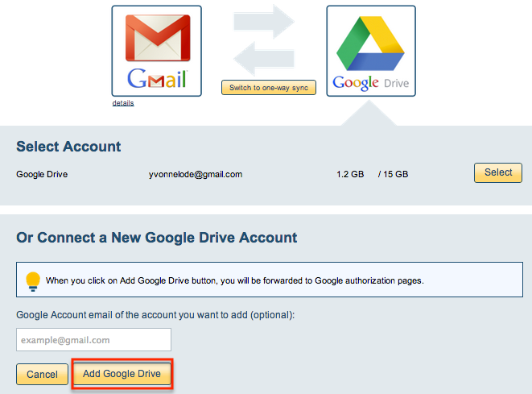Click the Google Account email (optional) field label
The image size is (532, 394).
click(x=156, y=314)
